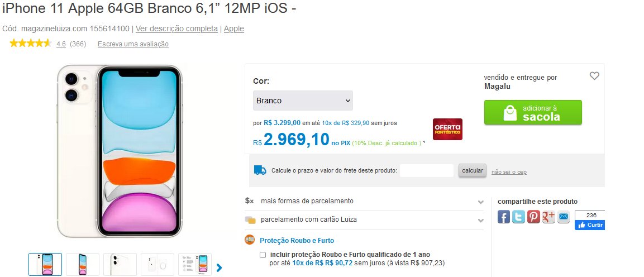The image size is (644, 277).
Task: Click the não sei o cep link
Action: click(x=509, y=172)
